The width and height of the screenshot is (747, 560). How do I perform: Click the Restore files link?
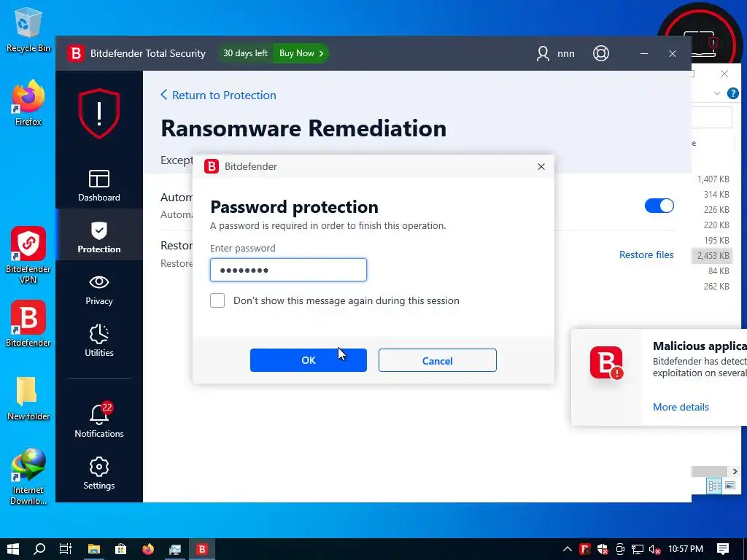point(646,254)
